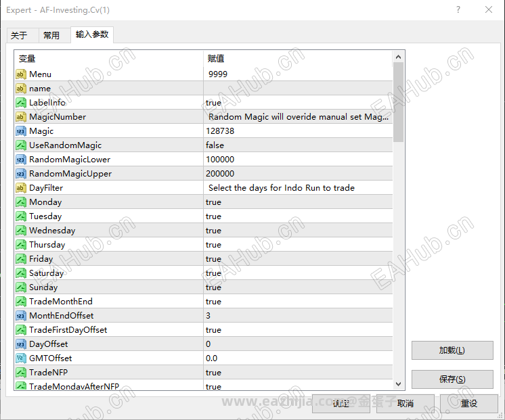Click the boolean icon beside LabelInfo

tap(21, 103)
